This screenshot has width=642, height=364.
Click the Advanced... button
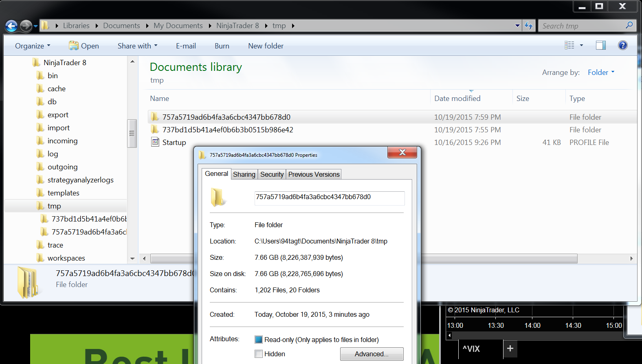click(x=372, y=354)
